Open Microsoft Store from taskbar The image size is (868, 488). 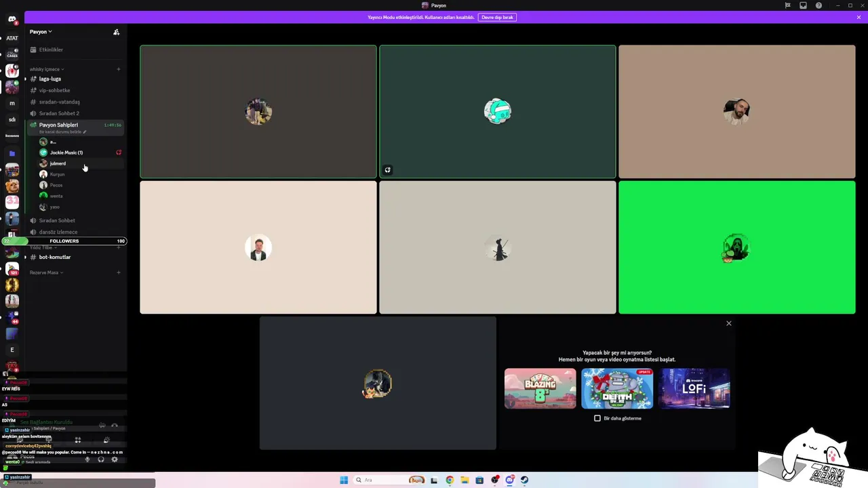(479, 480)
